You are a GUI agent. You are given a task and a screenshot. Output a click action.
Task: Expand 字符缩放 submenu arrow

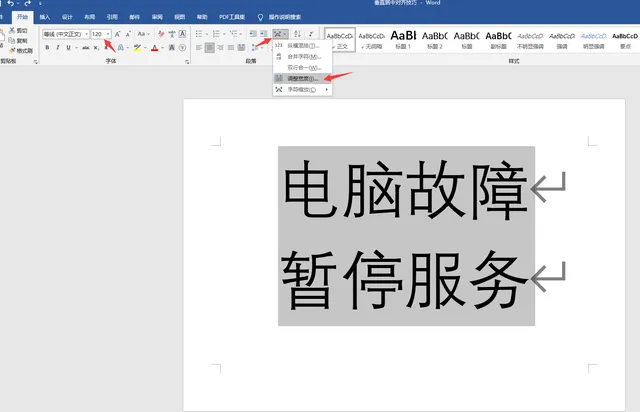click(327, 89)
